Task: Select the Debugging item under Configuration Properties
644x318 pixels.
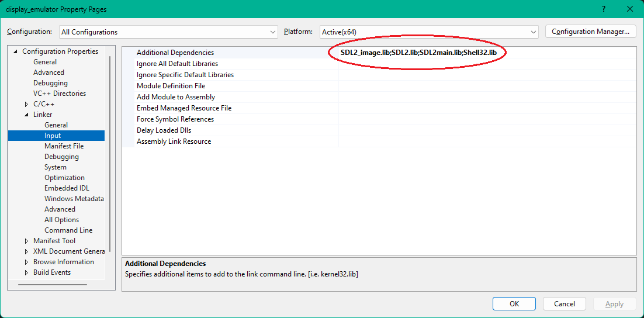Action: (x=50, y=83)
